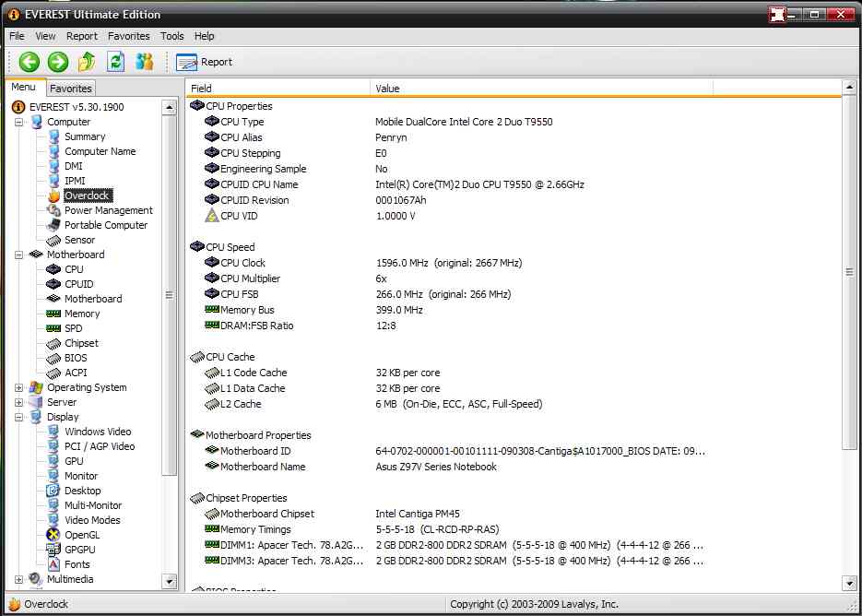Select the GPGPU icon in tree
This screenshot has width=862, height=616.
coord(53,550)
